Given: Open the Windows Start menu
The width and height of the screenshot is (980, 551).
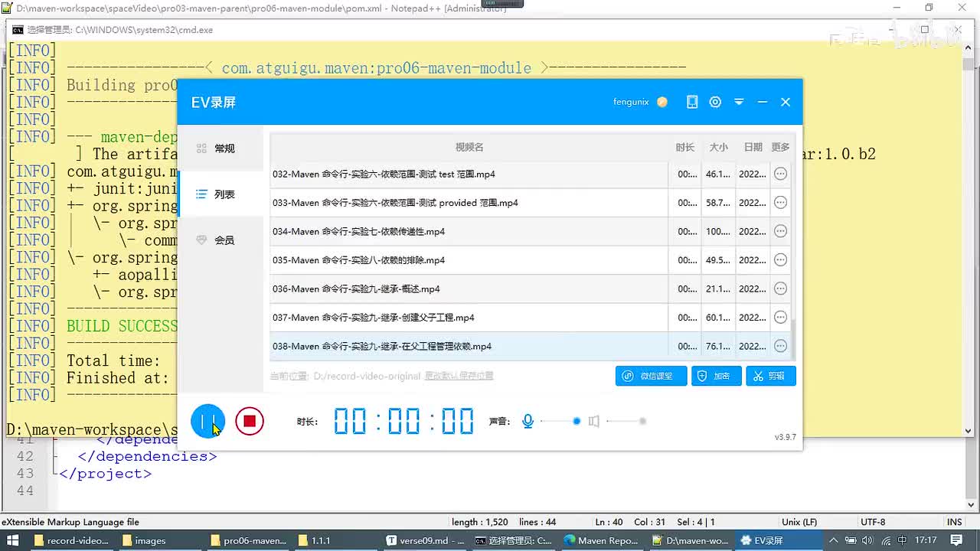Looking at the screenshot, I should (x=13, y=540).
